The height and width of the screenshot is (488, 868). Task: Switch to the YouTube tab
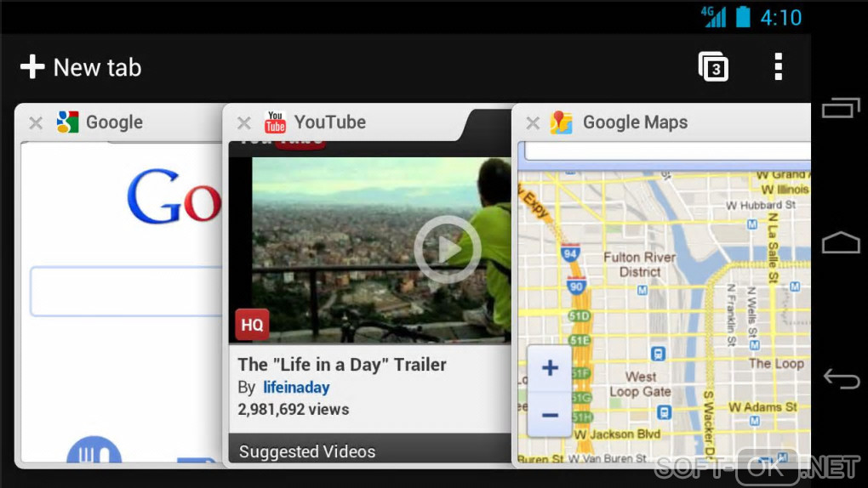click(330, 122)
